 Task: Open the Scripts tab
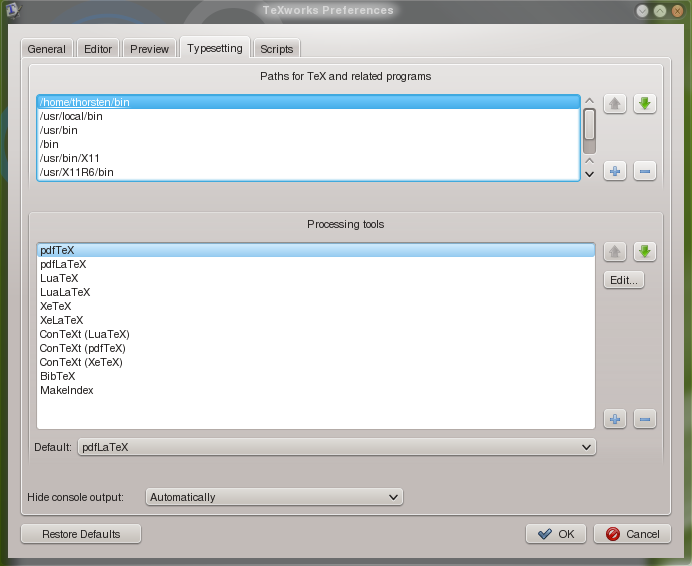[x=277, y=49]
